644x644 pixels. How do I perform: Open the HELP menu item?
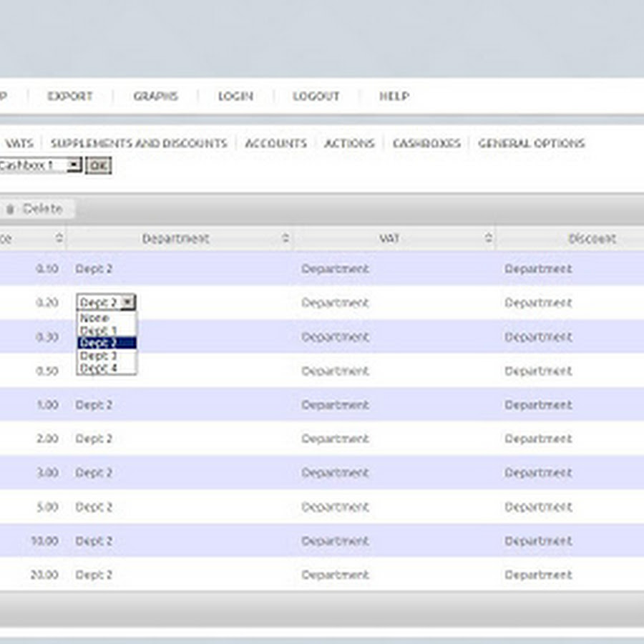(x=394, y=96)
